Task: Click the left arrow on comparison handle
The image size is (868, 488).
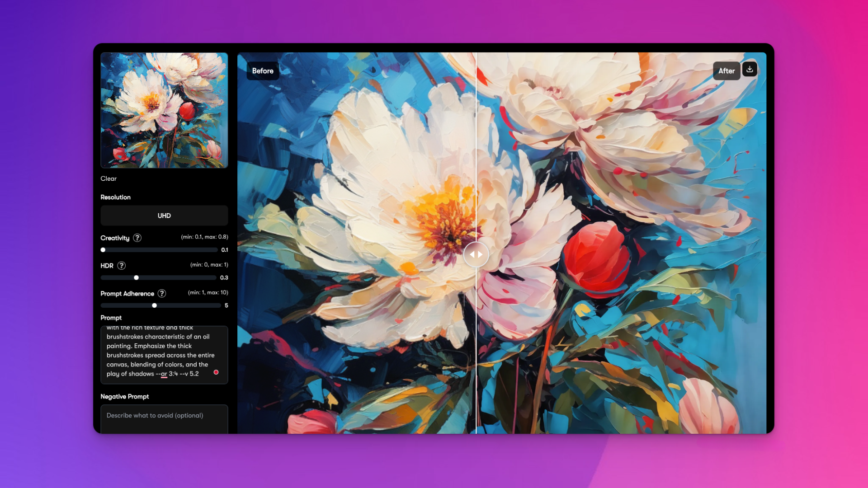Action: (472, 254)
